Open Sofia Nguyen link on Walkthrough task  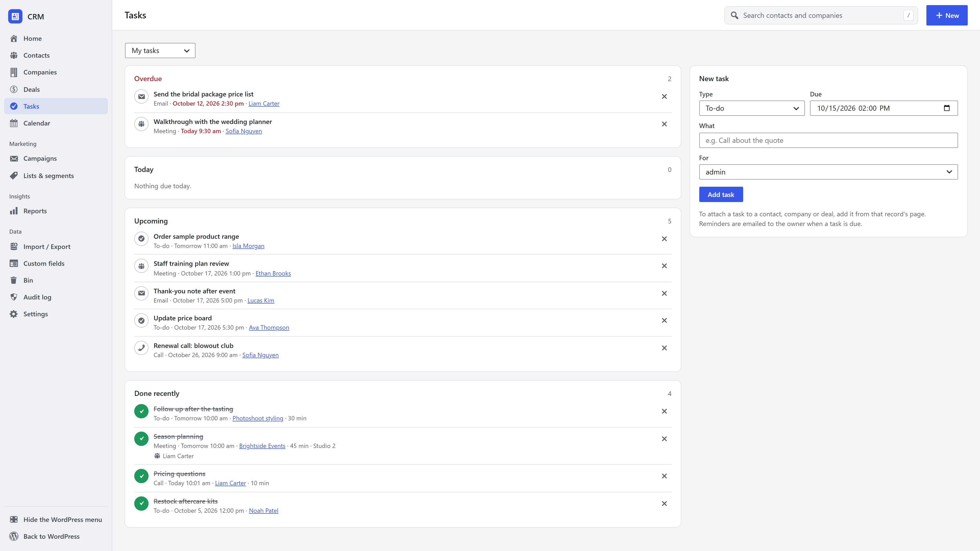[x=244, y=131]
